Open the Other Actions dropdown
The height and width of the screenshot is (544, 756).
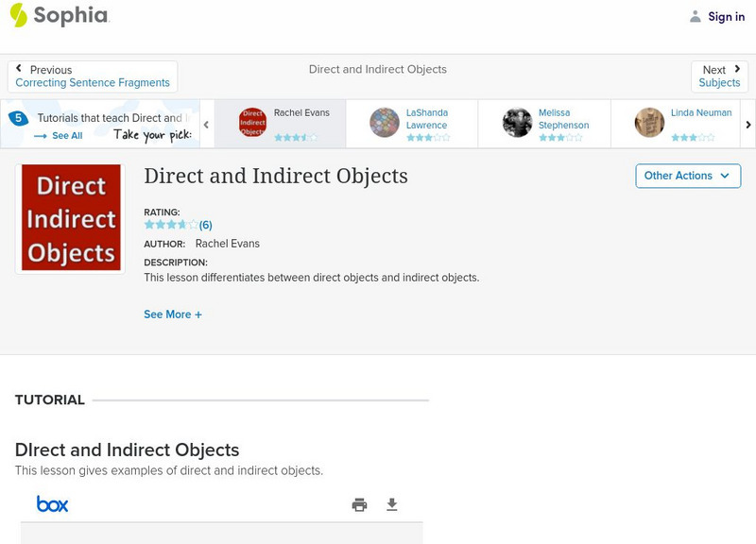tap(687, 176)
